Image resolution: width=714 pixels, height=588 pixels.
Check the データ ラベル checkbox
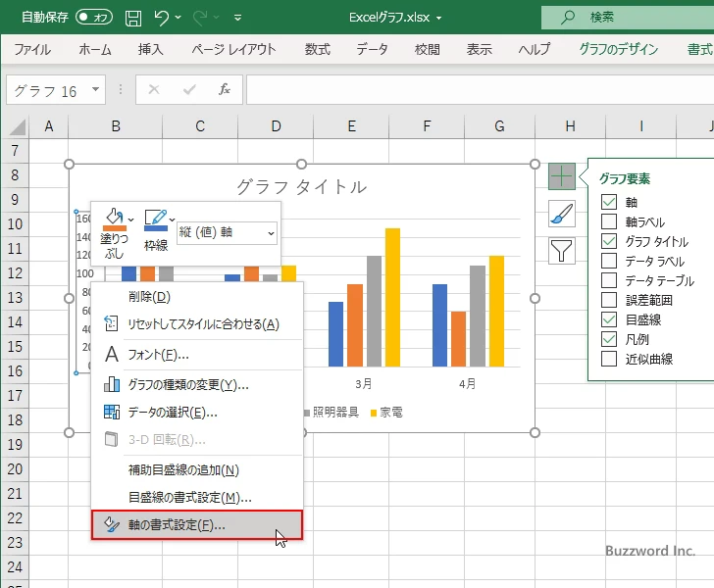coord(609,261)
